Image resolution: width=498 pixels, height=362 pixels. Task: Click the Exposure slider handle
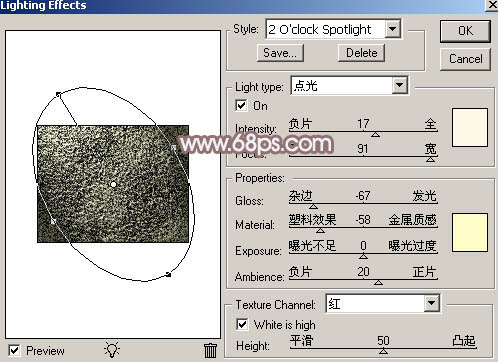[363, 256]
